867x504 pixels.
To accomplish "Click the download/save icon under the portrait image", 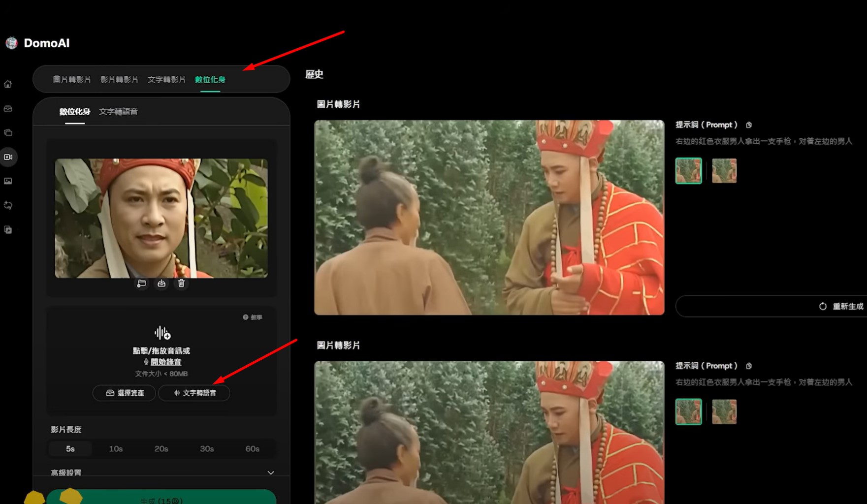I will coord(161,283).
